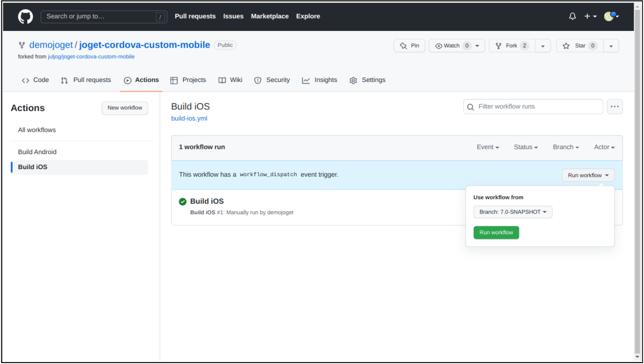
Task: Open Explore in the top navigation
Action: pyautogui.click(x=308, y=16)
